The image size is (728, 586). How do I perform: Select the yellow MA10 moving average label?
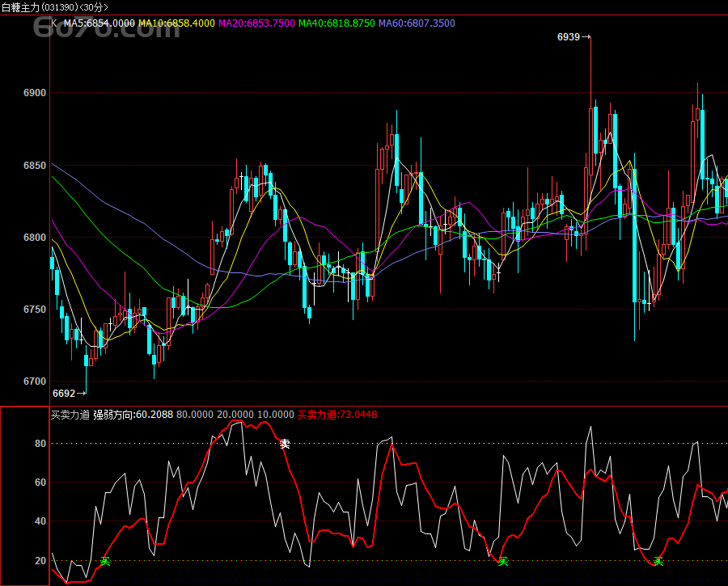click(176, 23)
